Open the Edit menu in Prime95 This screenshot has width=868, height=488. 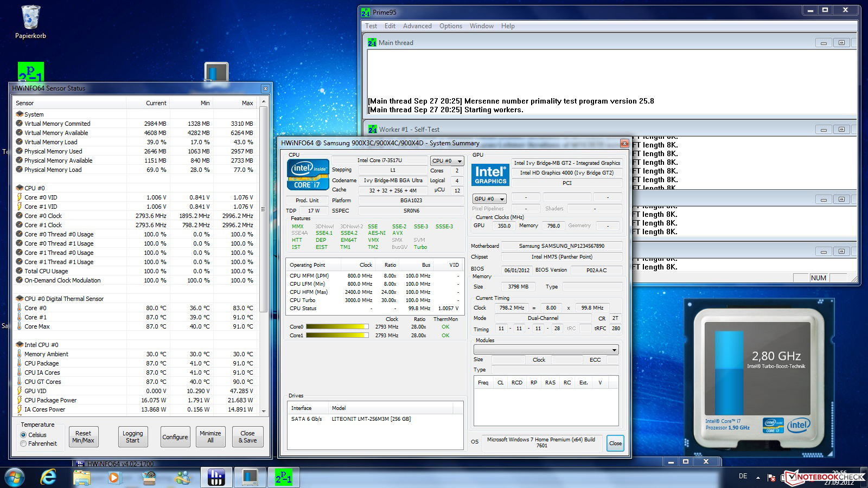(390, 26)
